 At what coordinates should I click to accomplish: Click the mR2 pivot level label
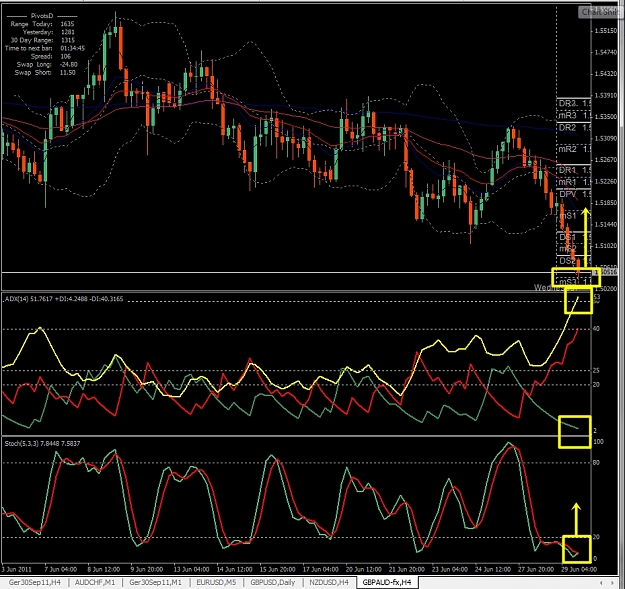point(568,149)
